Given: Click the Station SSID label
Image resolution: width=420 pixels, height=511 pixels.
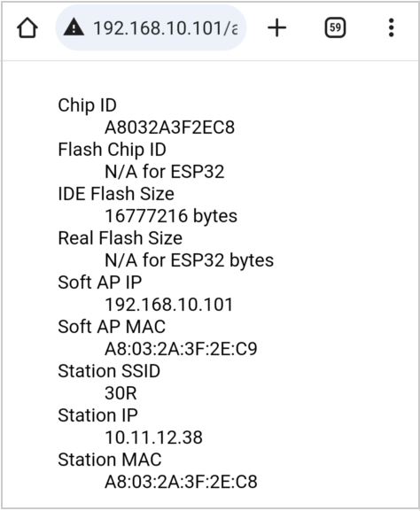Looking at the screenshot, I should [x=109, y=371].
